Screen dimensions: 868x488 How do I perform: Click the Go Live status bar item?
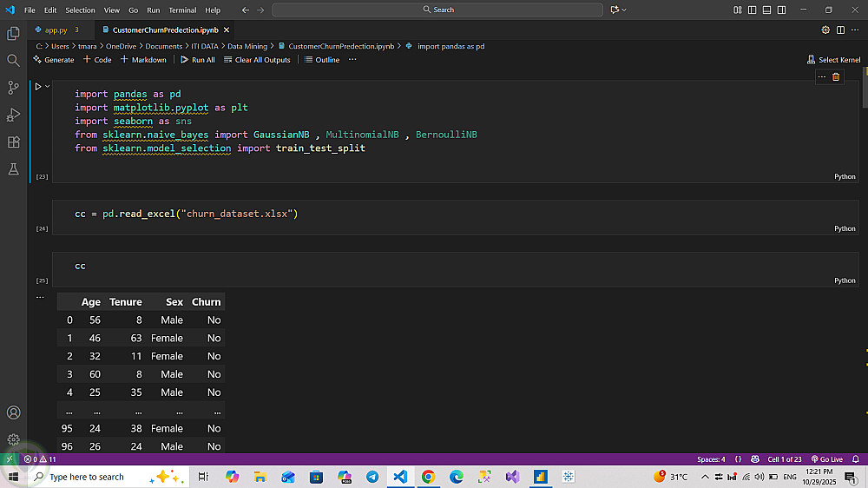pyautogui.click(x=826, y=459)
